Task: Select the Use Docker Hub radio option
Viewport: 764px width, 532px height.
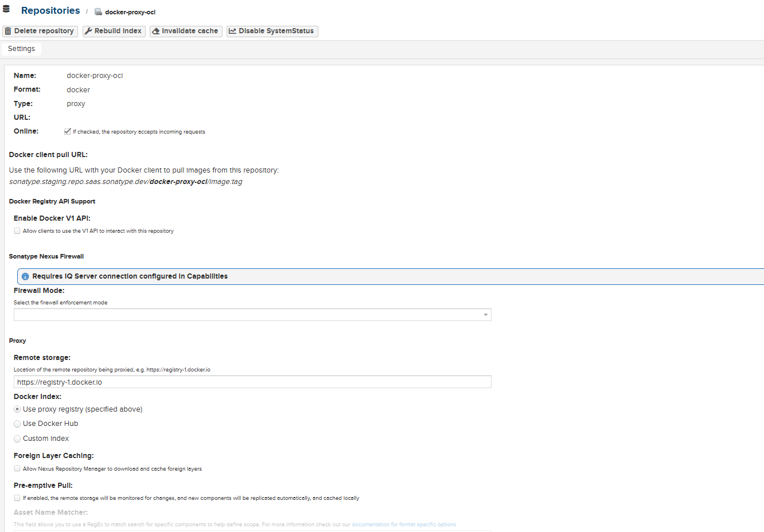Action: (x=17, y=424)
